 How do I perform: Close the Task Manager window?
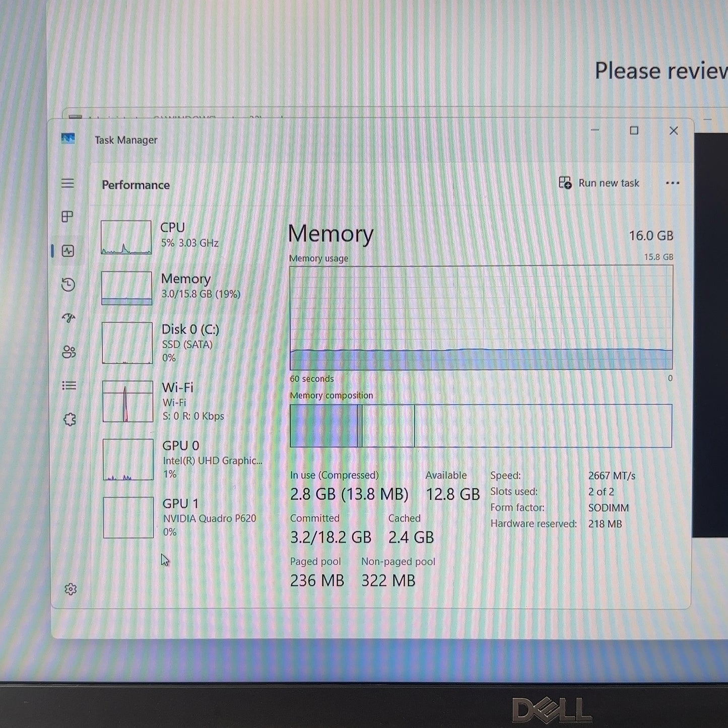click(674, 130)
